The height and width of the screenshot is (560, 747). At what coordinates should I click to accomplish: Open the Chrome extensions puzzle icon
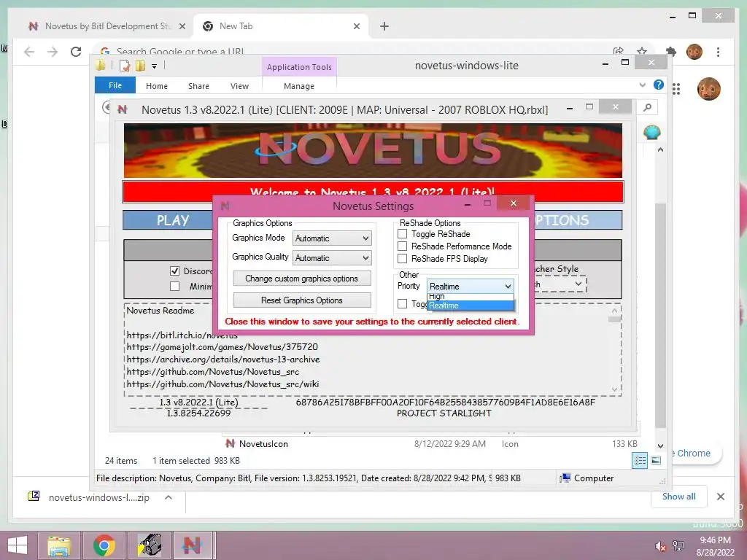[671, 52]
